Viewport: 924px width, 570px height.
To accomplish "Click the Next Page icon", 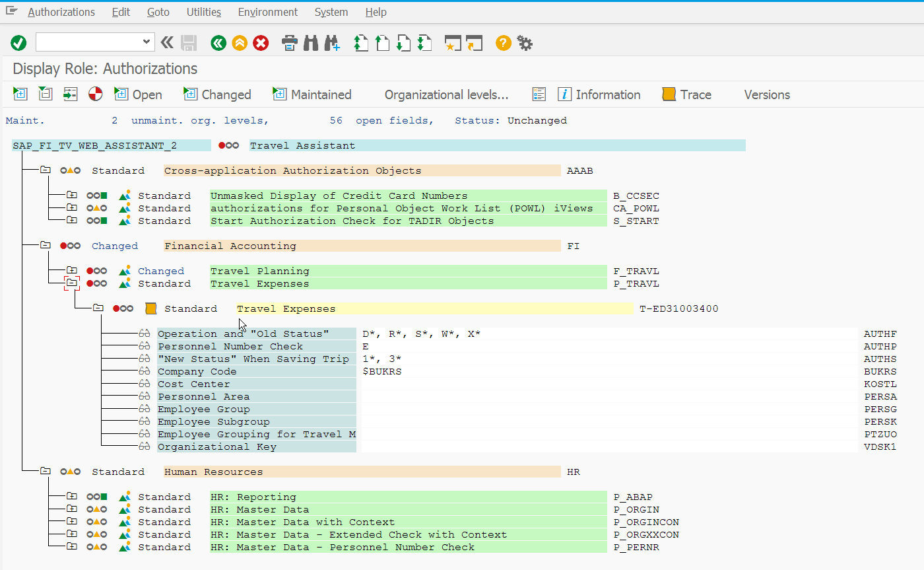I will pos(403,44).
